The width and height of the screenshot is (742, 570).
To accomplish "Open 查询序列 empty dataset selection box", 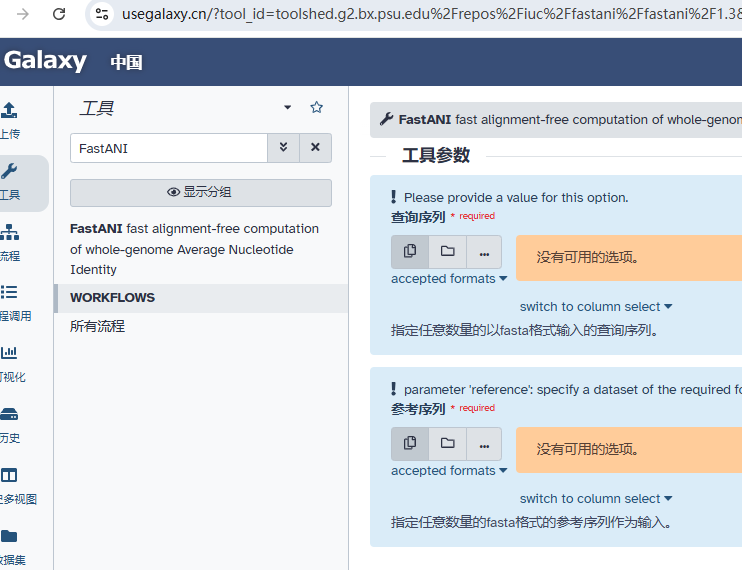I will click(629, 258).
